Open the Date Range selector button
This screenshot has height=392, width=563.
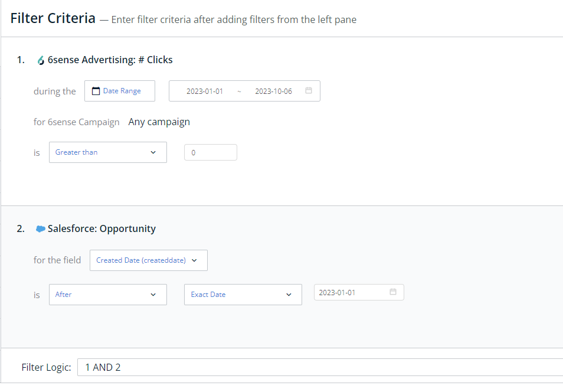click(120, 91)
